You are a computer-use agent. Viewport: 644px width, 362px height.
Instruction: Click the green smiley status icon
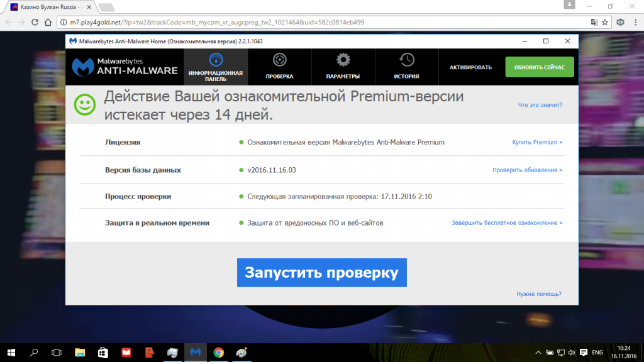pos(85,105)
